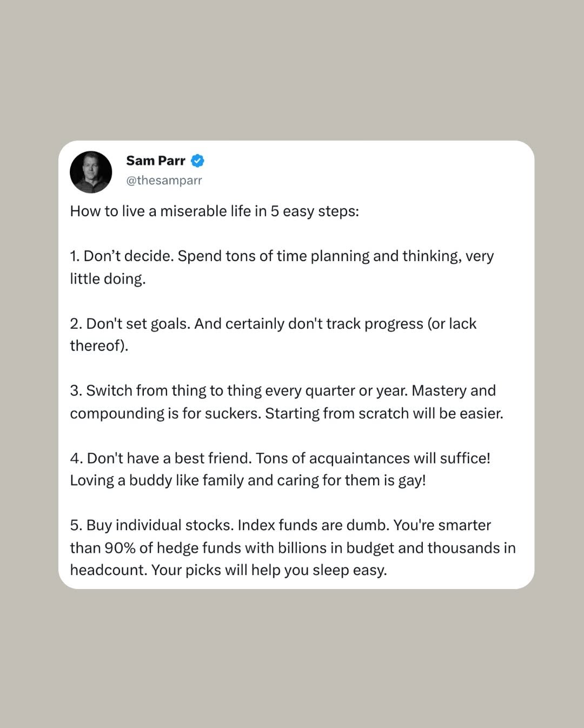
Task: Click "Index funds are dumb." sentence
Action: coord(313,525)
